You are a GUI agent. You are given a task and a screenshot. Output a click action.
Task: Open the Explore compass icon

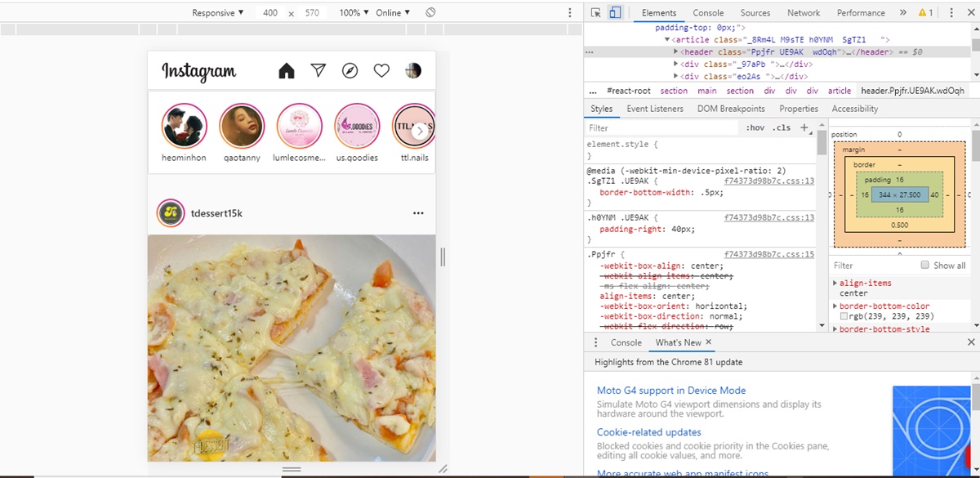click(350, 71)
